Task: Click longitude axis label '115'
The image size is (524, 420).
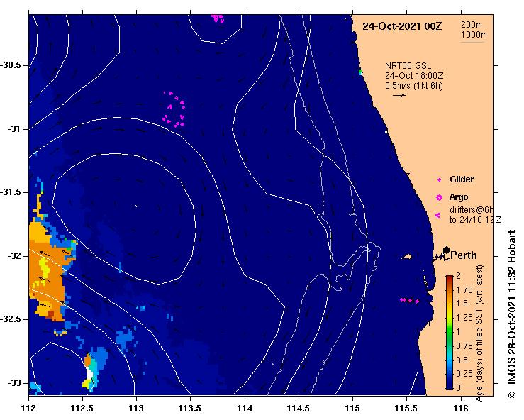Action: coord(352,409)
